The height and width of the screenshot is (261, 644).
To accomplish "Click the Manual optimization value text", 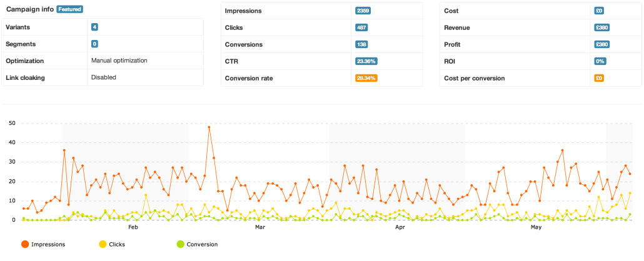I will point(119,61).
